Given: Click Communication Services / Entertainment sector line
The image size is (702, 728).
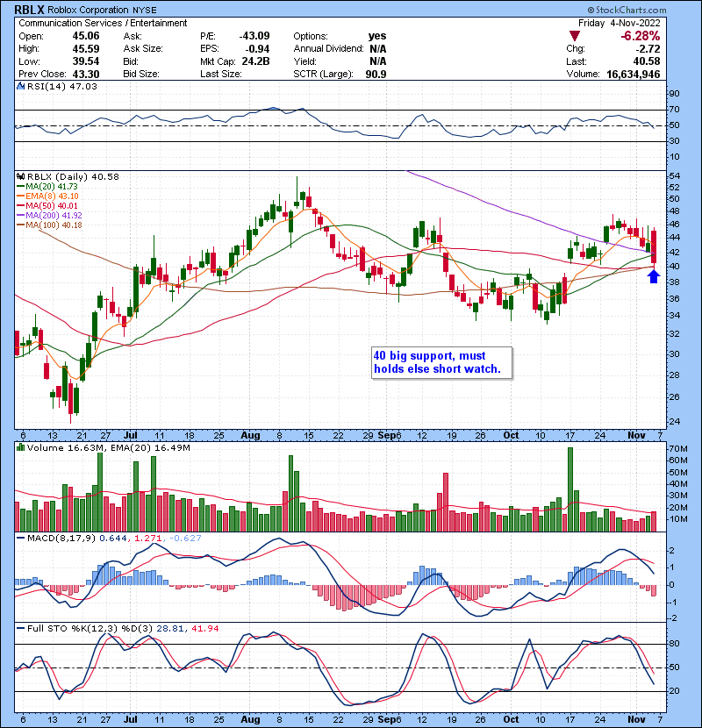Looking at the screenshot, I should 103,23.
